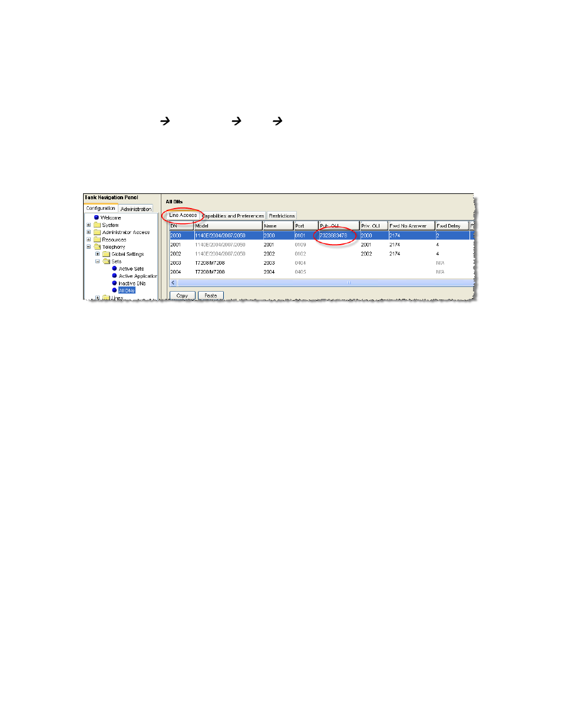The image size is (562, 728).
Task: Click the Welcome bullet icon
Action: pos(97,218)
